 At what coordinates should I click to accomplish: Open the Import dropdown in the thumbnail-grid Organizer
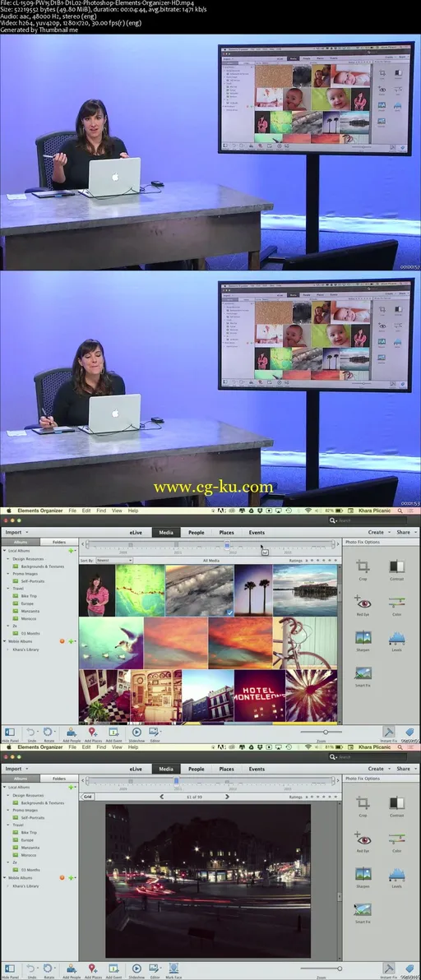16,533
